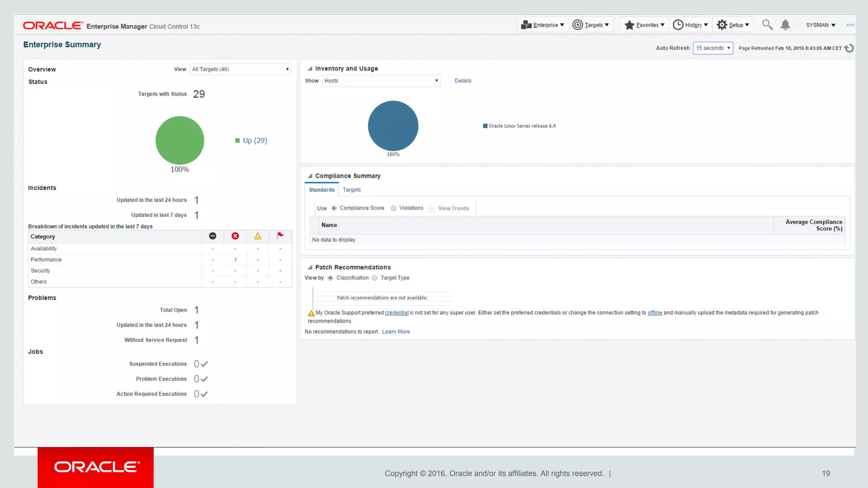Collapse the Compliance Summary section

pyautogui.click(x=310, y=176)
